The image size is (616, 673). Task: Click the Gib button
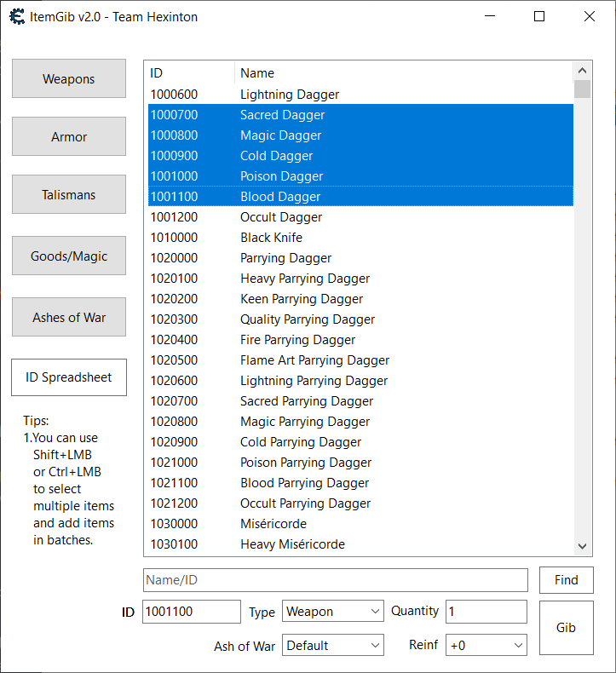[x=567, y=628]
